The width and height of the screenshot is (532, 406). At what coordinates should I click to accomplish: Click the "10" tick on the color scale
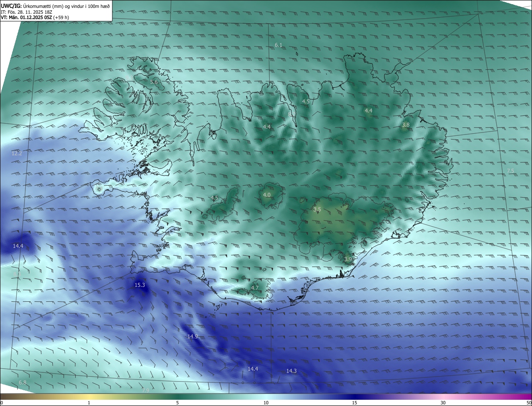click(266, 403)
